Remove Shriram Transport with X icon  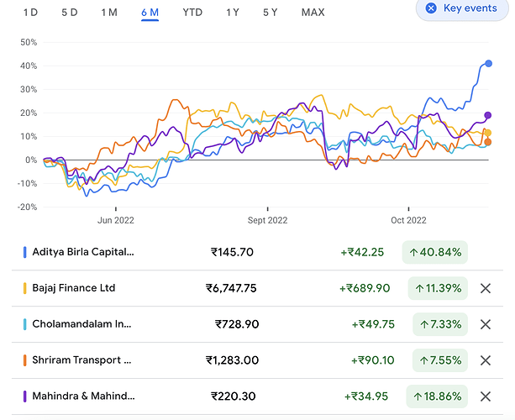pos(485,360)
